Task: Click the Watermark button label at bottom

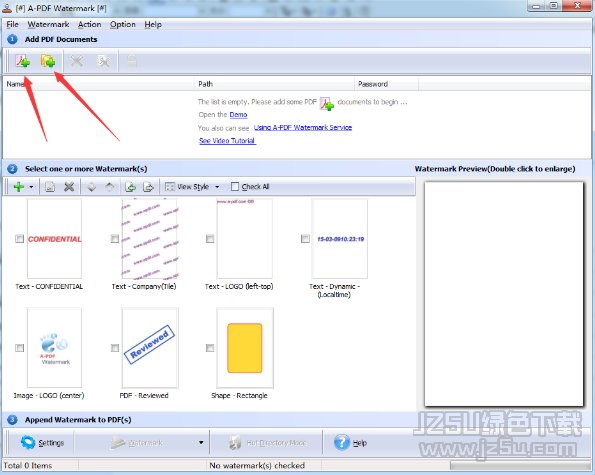Action: tap(145, 443)
